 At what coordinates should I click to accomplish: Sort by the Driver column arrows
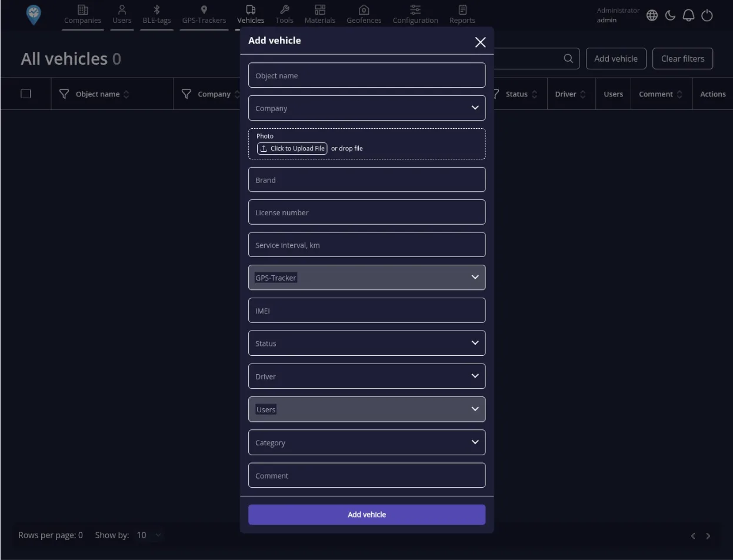(x=582, y=94)
